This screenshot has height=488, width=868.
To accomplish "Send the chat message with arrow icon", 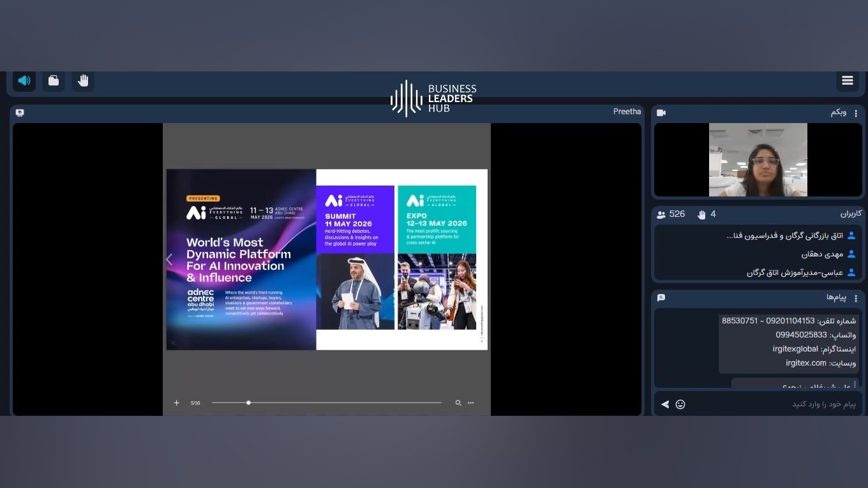I will (665, 404).
